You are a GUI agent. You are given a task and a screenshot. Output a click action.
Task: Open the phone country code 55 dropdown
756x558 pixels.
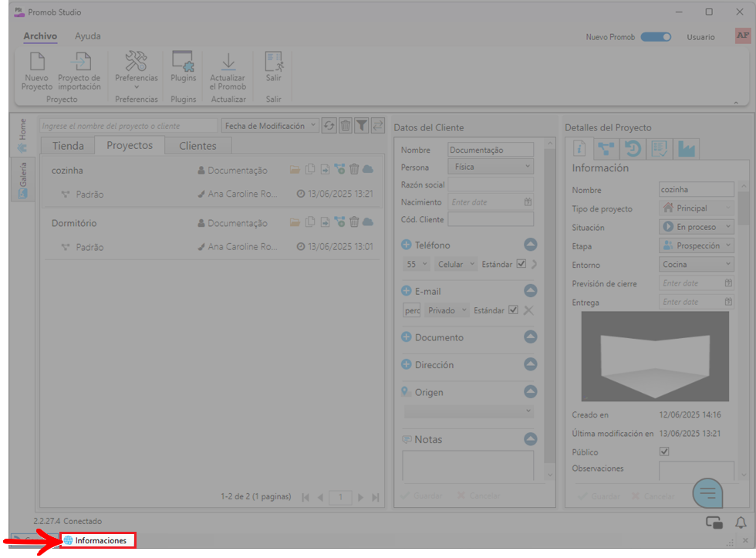click(417, 264)
